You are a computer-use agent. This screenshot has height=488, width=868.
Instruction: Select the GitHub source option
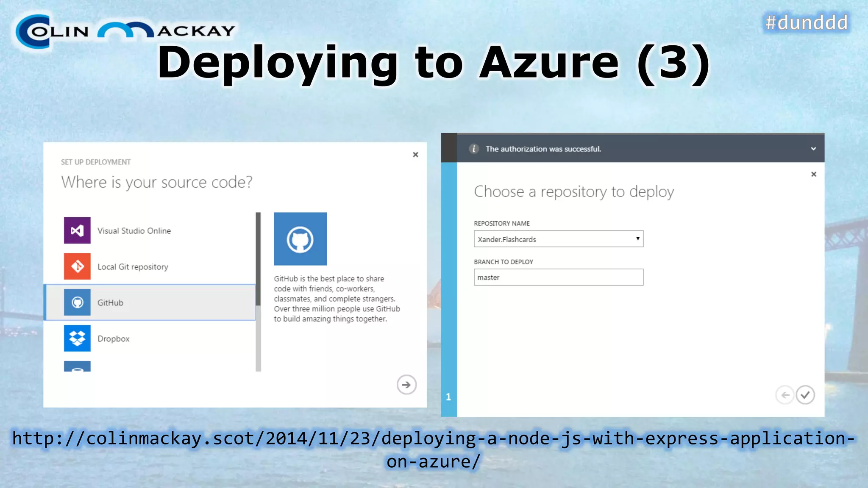coord(150,302)
